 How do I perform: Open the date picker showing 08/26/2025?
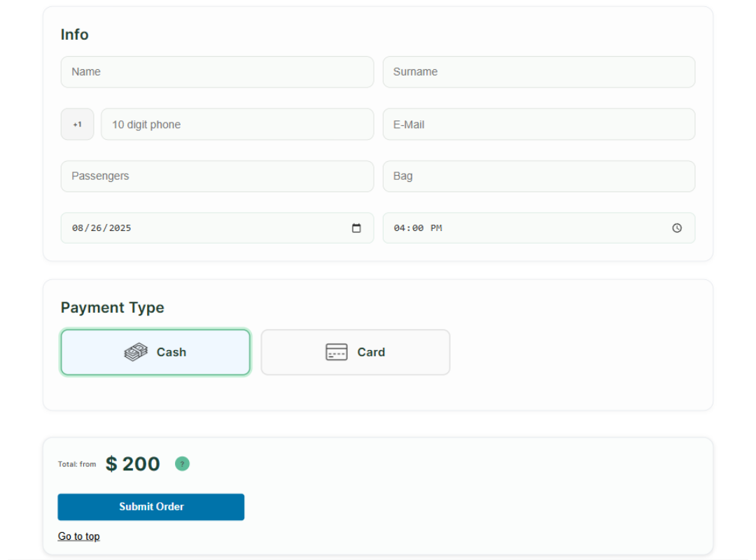(217, 227)
